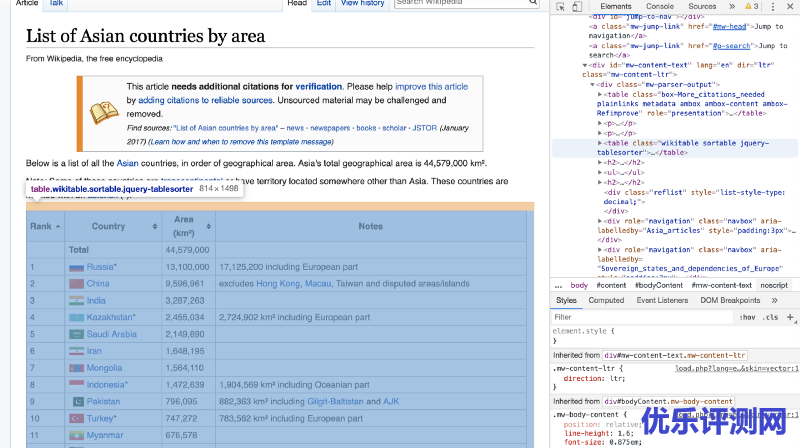800x448 pixels.
Task: Open the Gilgit-Baltistan link in notes
Action: pos(335,402)
